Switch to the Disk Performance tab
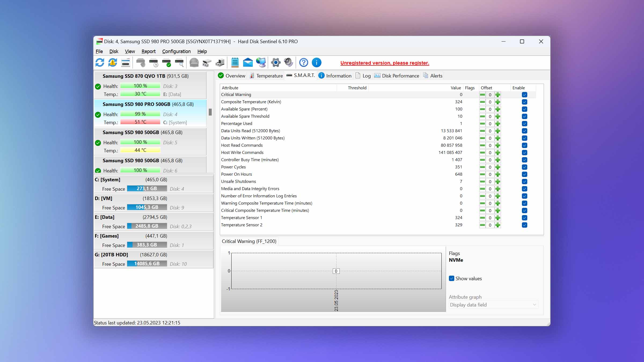Image resolution: width=644 pixels, height=362 pixels. (x=397, y=76)
